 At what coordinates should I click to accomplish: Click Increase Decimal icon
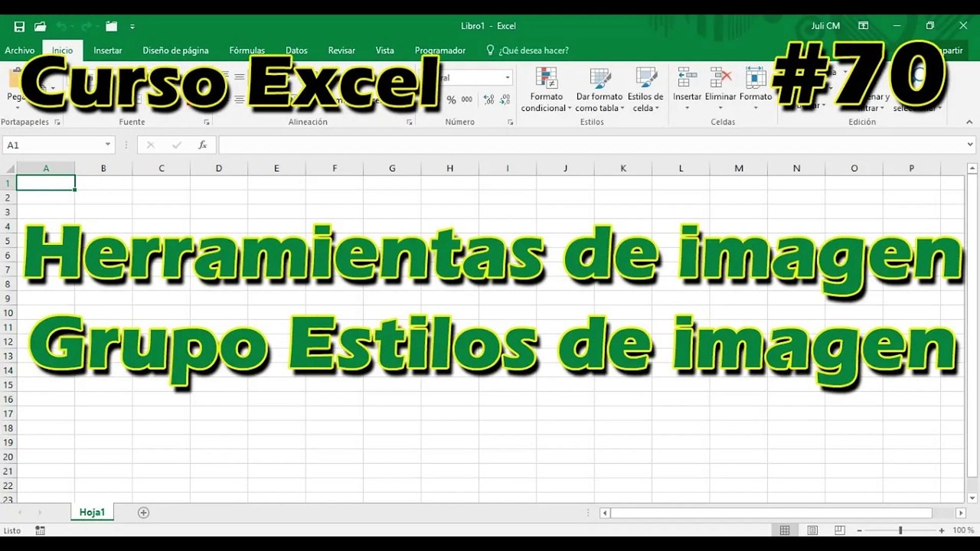tap(488, 99)
